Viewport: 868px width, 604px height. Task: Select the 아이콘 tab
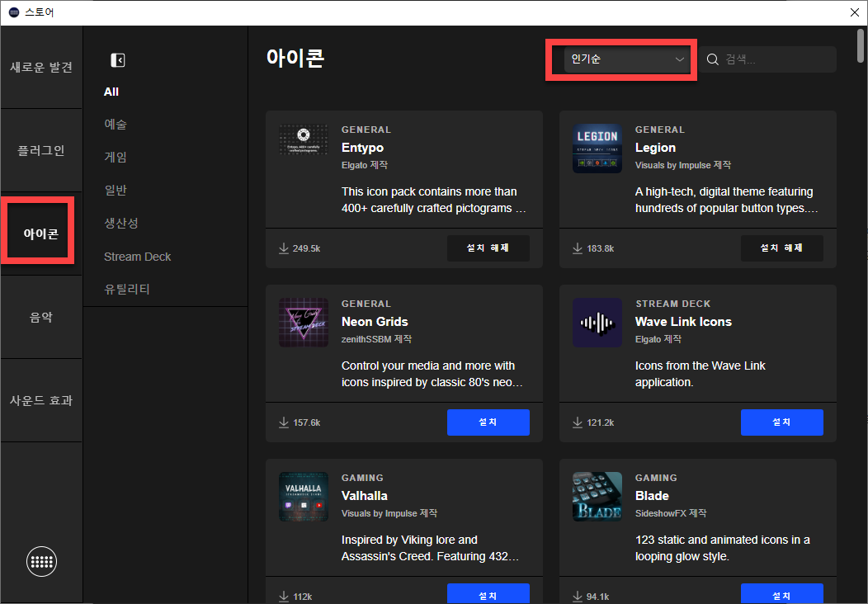[x=41, y=234]
